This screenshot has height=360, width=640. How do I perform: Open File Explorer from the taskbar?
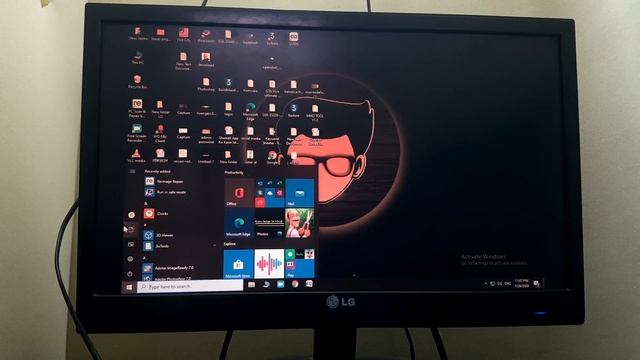[x=251, y=284]
